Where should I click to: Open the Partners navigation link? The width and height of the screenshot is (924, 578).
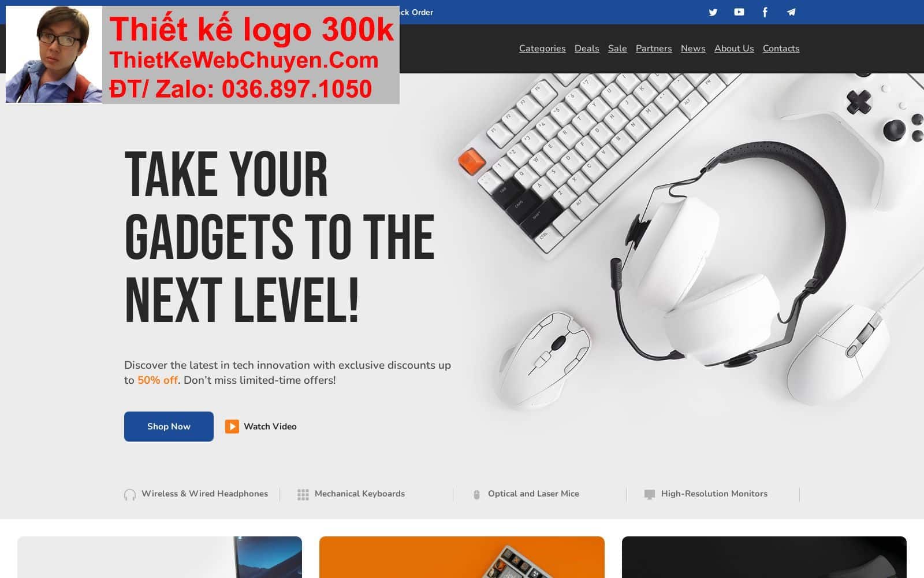(x=654, y=49)
